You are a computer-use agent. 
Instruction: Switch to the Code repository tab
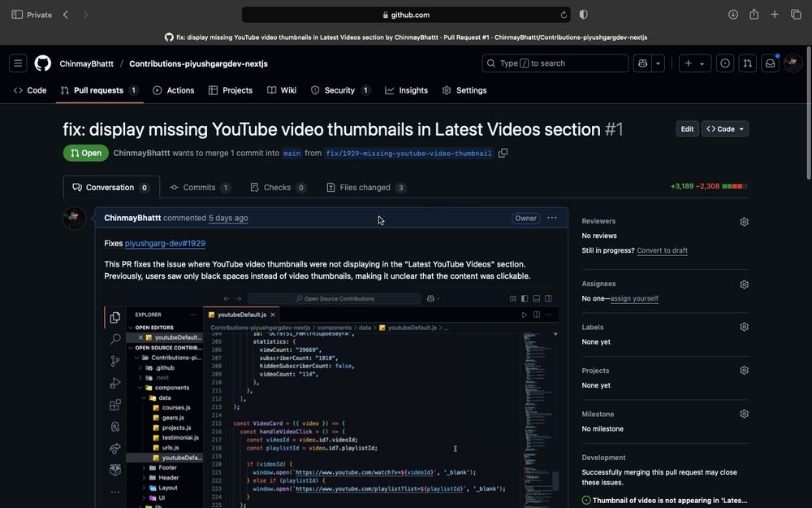coord(30,90)
